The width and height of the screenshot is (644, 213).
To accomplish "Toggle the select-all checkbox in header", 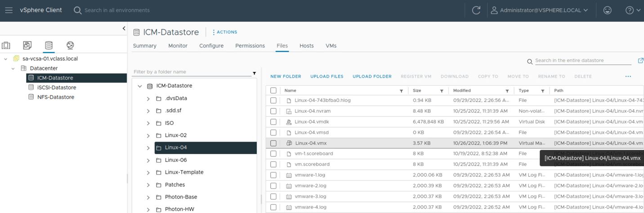I will point(273,90).
